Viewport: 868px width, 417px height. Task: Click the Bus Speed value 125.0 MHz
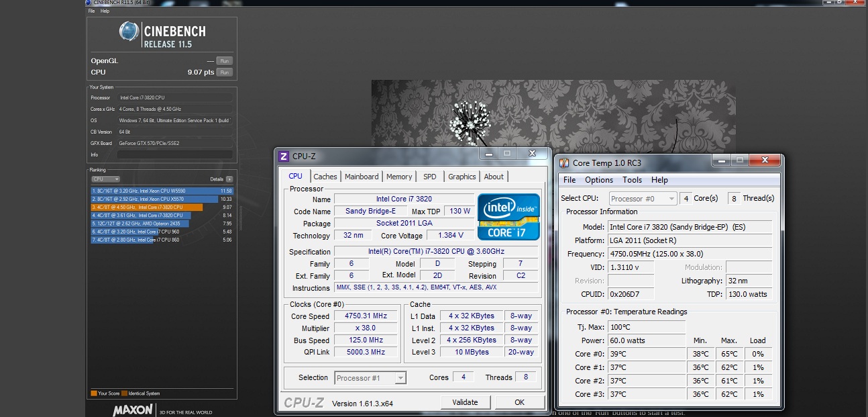pyautogui.click(x=366, y=340)
